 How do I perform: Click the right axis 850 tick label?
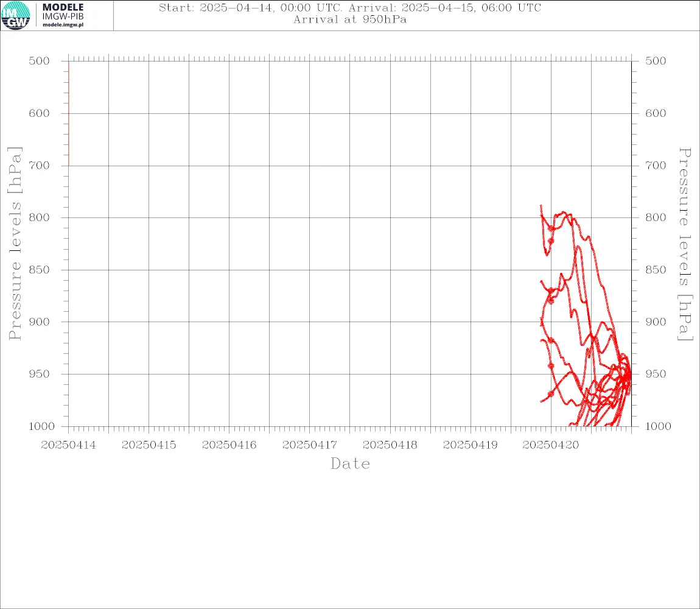656,270
